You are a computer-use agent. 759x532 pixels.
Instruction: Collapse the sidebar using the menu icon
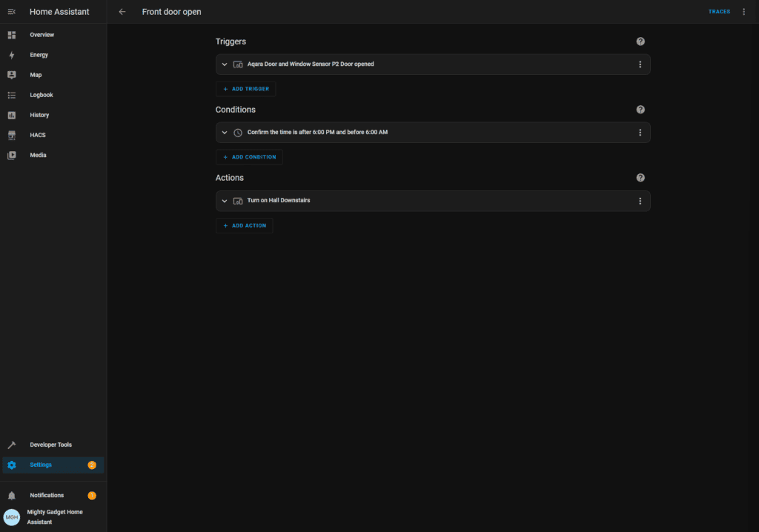click(12, 12)
